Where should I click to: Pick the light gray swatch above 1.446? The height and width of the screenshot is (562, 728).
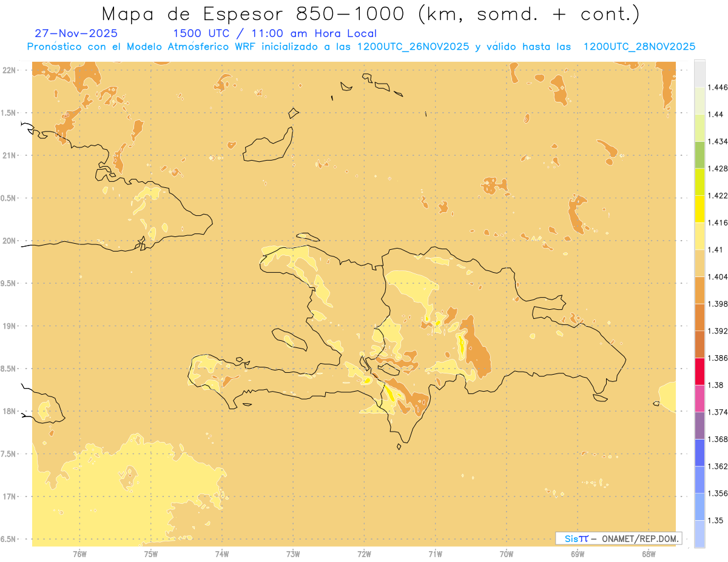click(699, 73)
